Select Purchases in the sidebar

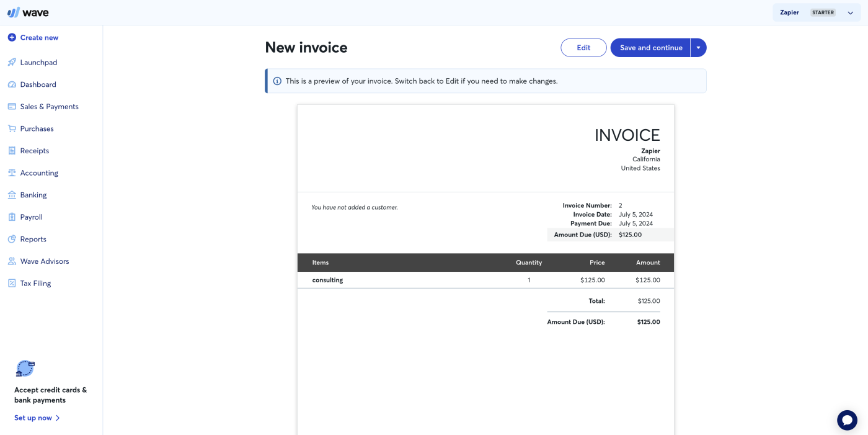[x=37, y=128]
